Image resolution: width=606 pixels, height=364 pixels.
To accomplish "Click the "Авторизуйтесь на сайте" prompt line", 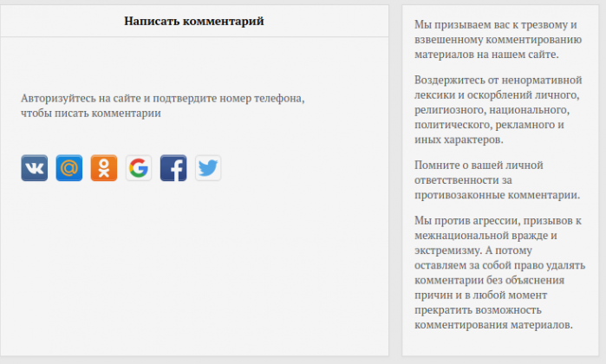I will [163, 98].
